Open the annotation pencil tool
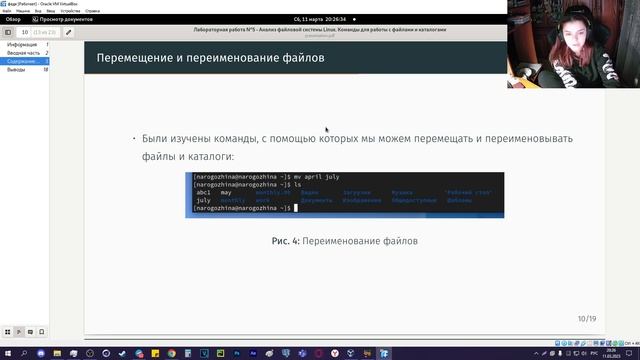The height and width of the screenshot is (360, 640). pos(69,32)
